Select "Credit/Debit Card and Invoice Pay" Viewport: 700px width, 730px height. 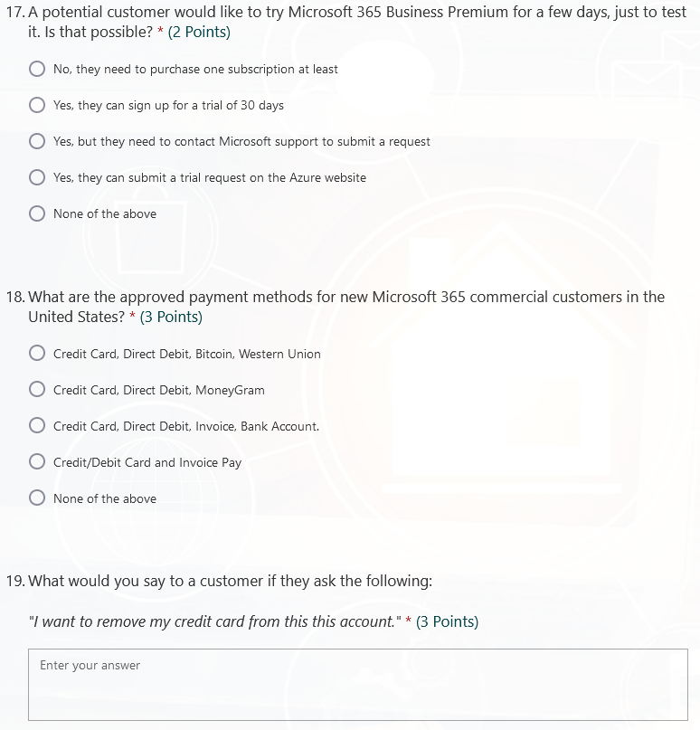click(37, 461)
